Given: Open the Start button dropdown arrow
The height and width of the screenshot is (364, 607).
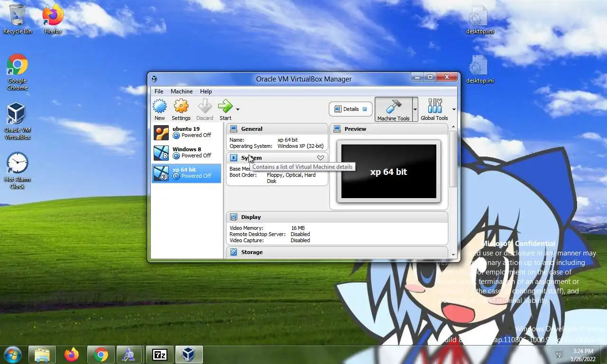Looking at the screenshot, I should click(x=238, y=109).
